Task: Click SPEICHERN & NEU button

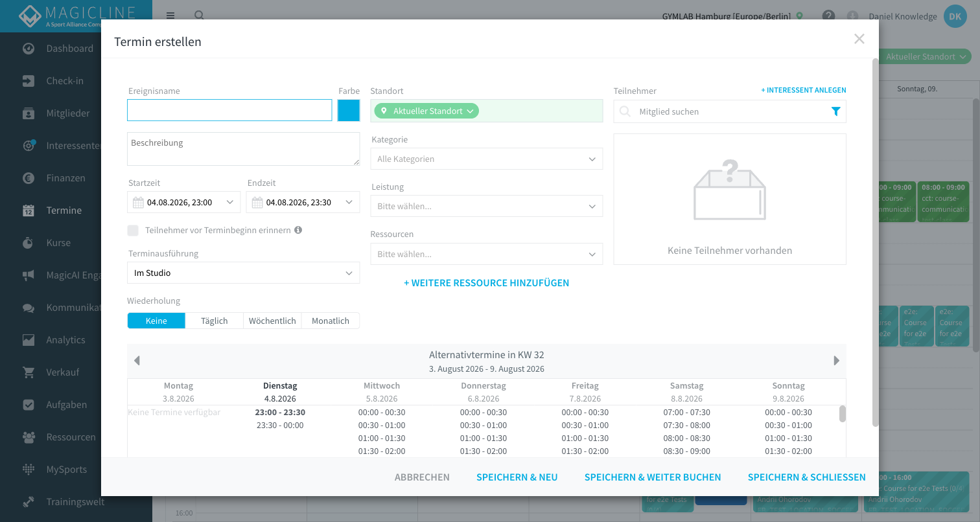Action: [517, 477]
